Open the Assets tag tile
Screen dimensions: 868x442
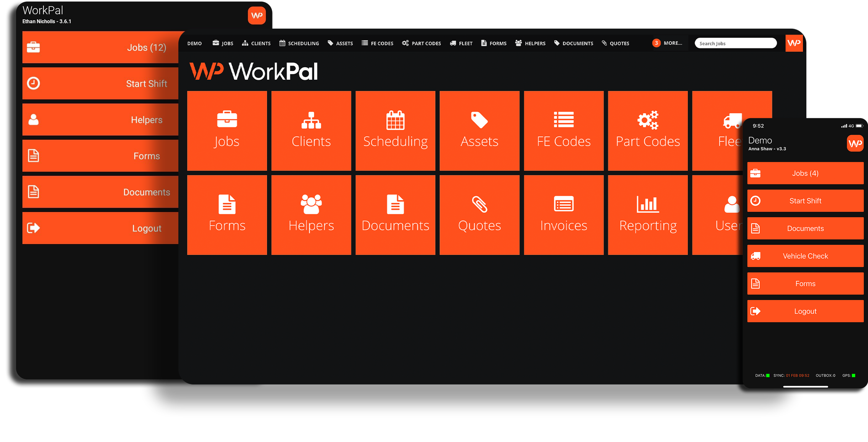(479, 131)
